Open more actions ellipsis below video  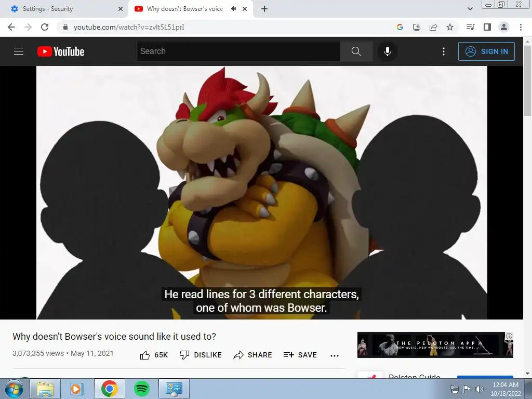point(335,355)
